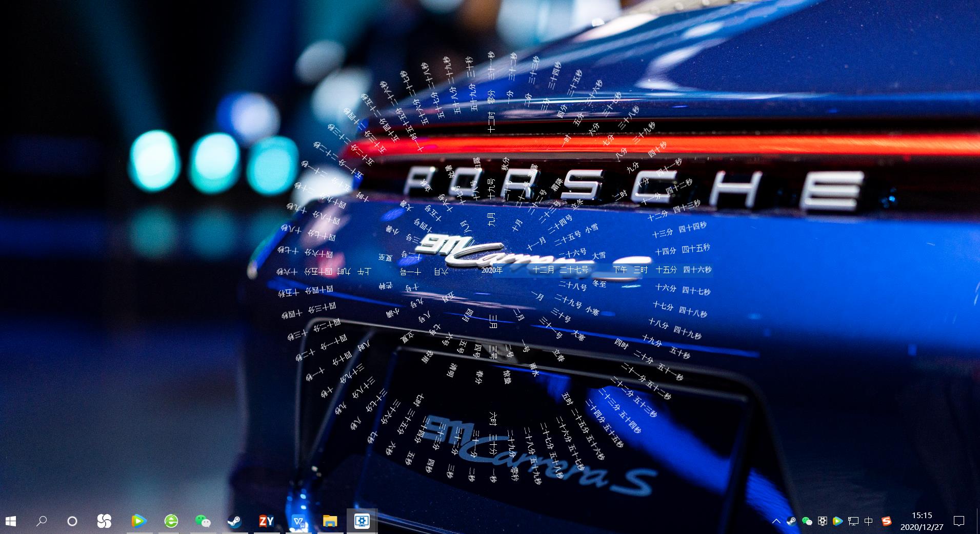Screen dimensions: 980x534
Task: Activate Cortana voice assistant
Action: pyautogui.click(x=72, y=522)
